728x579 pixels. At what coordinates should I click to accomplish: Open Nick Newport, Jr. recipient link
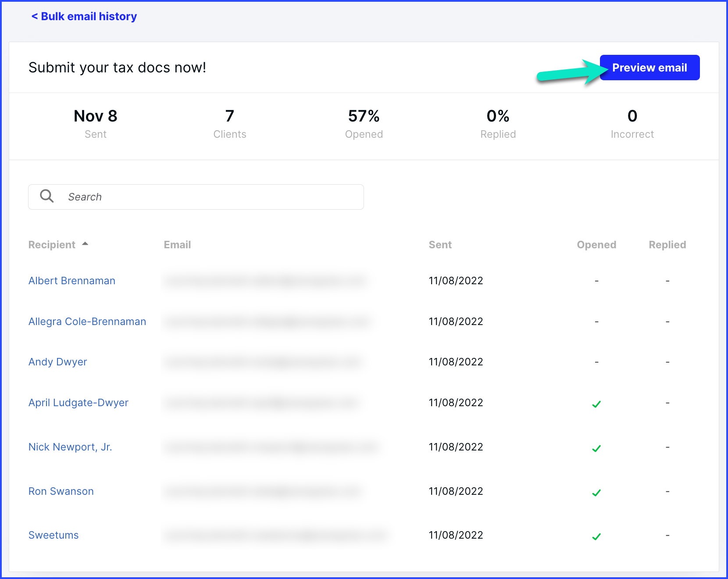point(70,447)
